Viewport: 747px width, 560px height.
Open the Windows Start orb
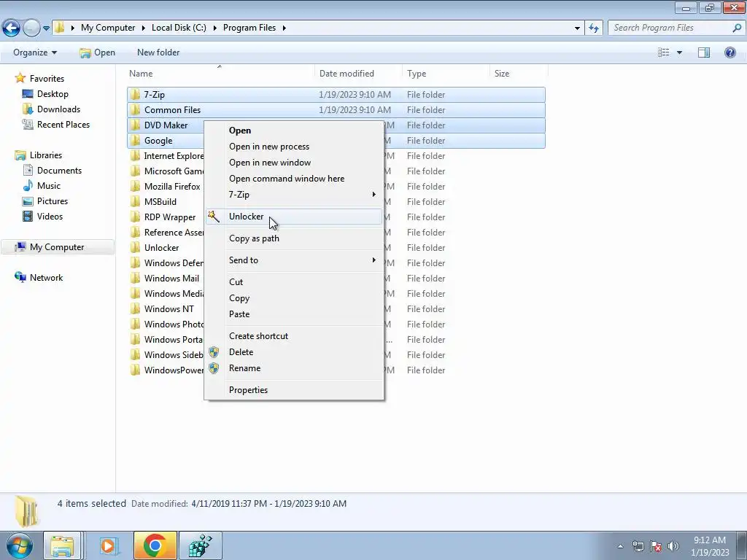click(20, 545)
